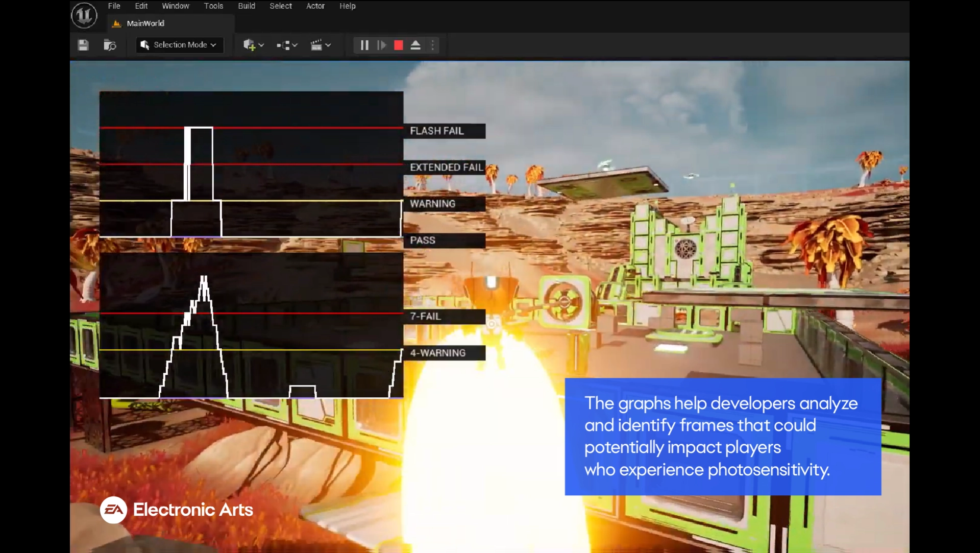The height and width of the screenshot is (553, 980).
Task: Open the Actor menu
Action: click(315, 6)
